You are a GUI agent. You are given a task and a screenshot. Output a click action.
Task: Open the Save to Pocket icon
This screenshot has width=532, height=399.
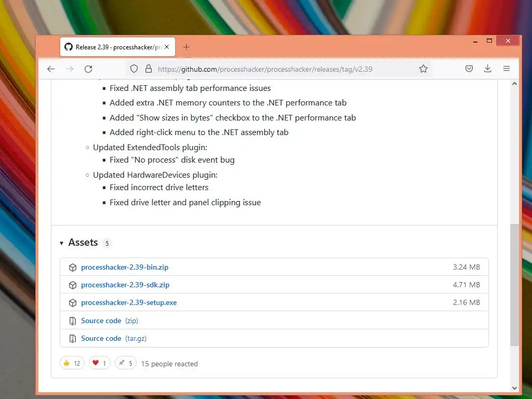click(x=469, y=69)
